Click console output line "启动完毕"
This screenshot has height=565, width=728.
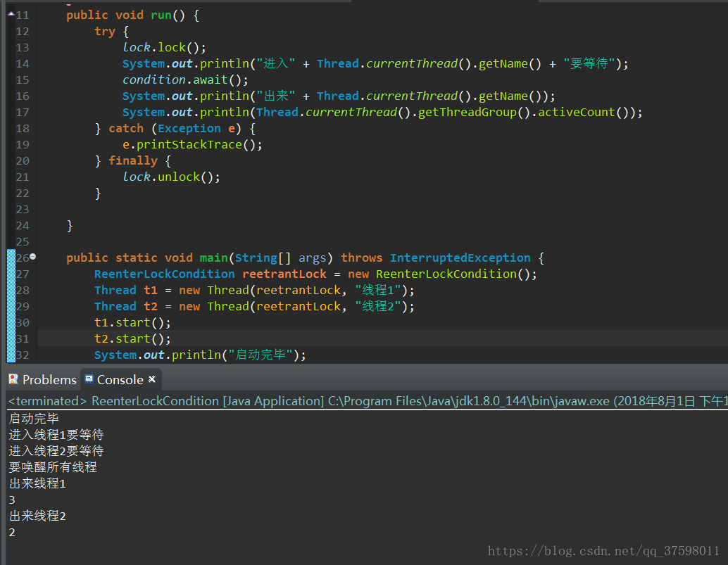[x=34, y=419]
